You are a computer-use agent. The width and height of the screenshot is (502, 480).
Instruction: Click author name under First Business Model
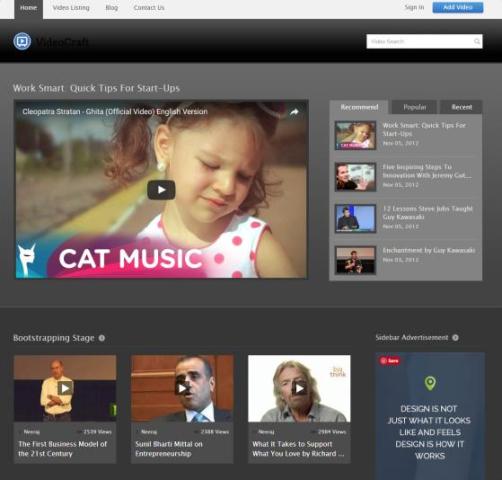(x=32, y=432)
